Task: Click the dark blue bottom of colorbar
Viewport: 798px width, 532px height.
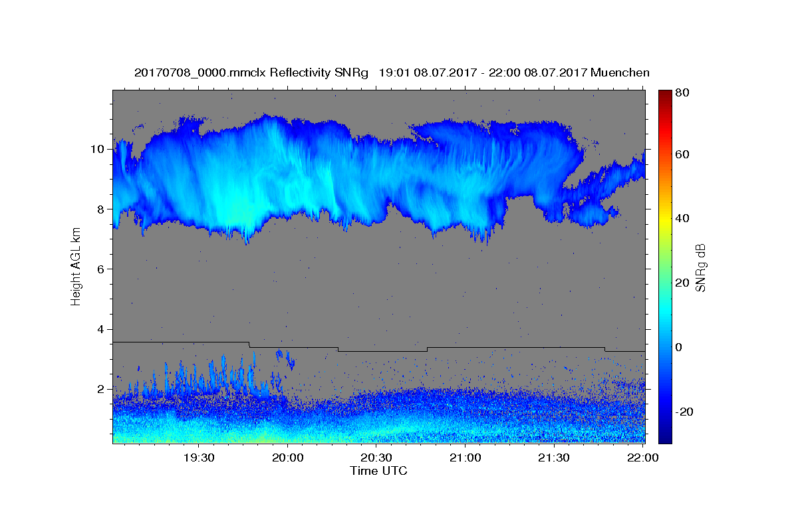Action: point(664,436)
